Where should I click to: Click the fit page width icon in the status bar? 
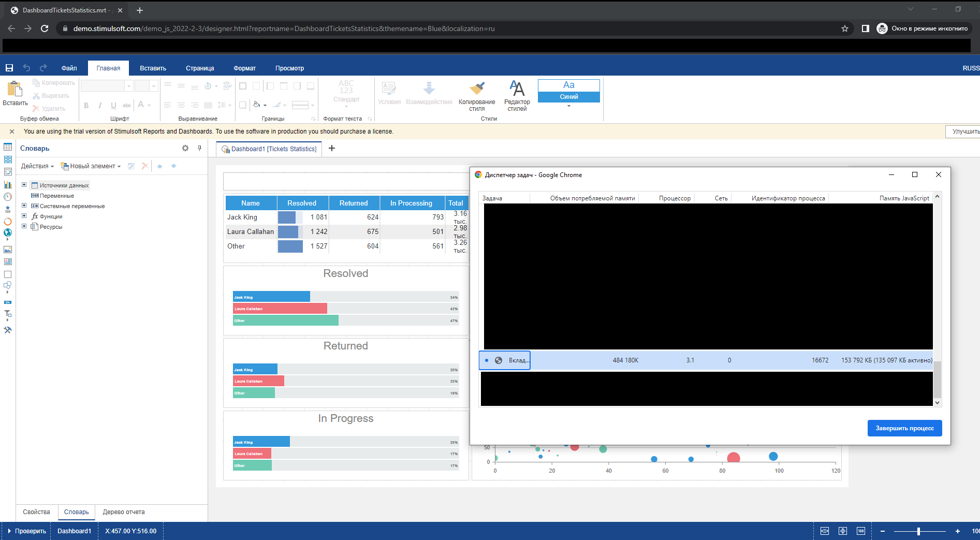825,531
